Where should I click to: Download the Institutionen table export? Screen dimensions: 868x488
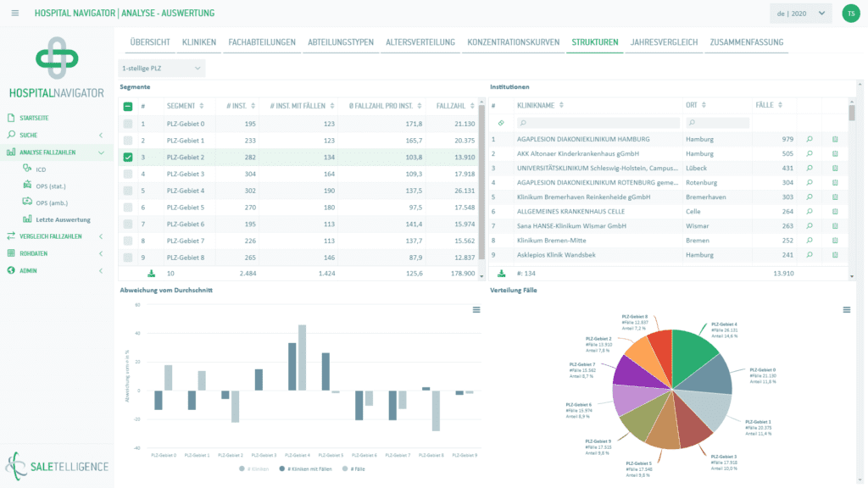[501, 274]
